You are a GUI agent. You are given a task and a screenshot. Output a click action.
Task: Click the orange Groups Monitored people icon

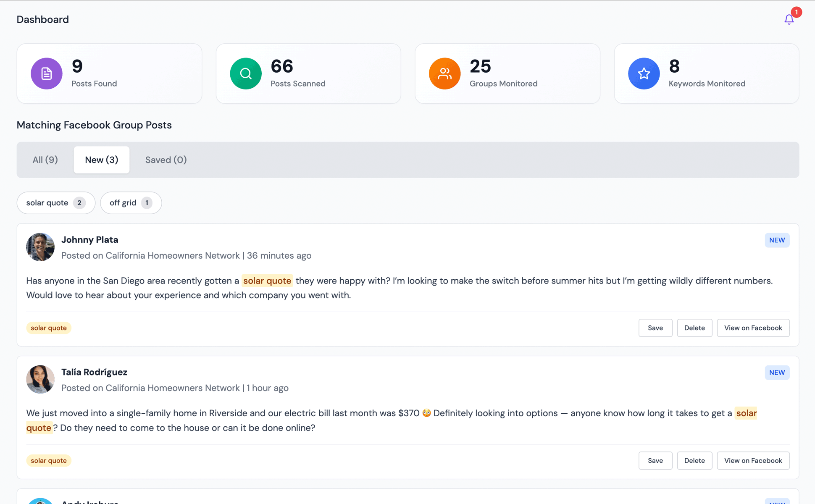[x=444, y=73]
